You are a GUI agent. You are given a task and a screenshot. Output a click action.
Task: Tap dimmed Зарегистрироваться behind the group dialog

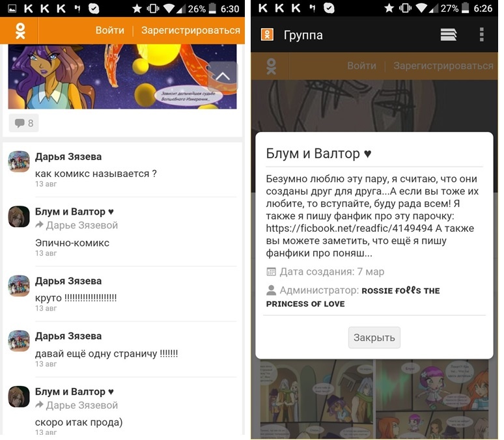pos(443,66)
